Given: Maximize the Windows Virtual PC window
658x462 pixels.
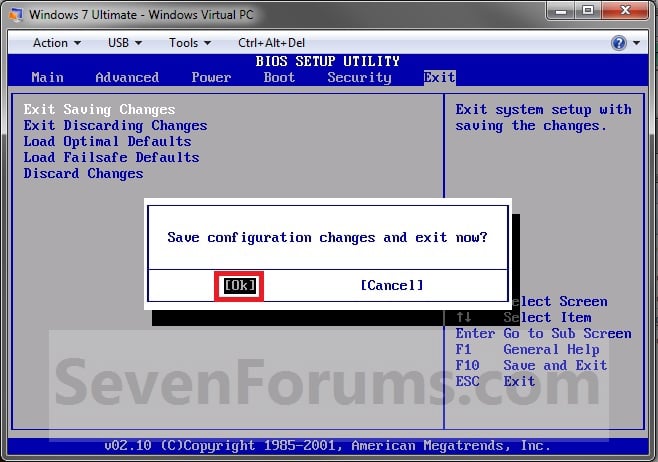Looking at the screenshot, I should pyautogui.click(x=588, y=11).
